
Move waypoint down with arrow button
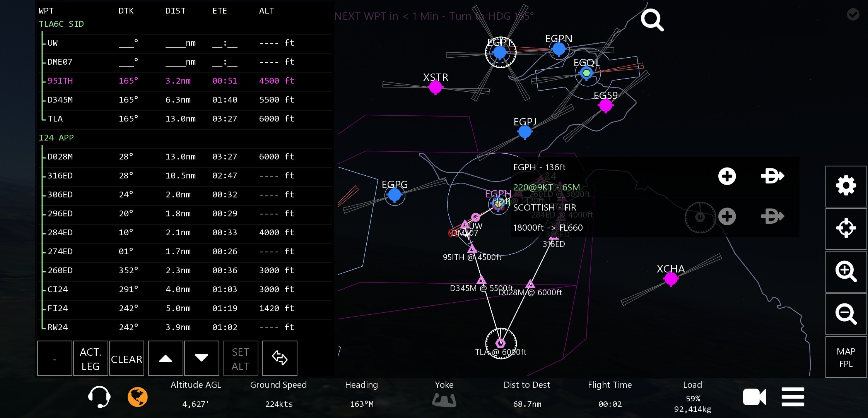point(202,358)
